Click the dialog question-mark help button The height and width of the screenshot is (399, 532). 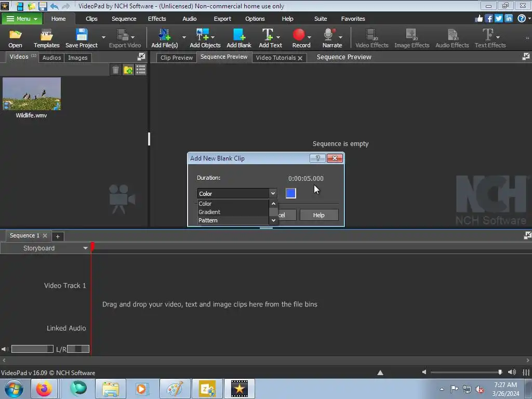click(317, 158)
